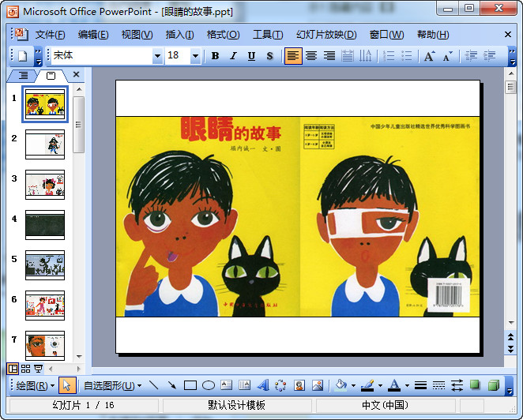Open the 绘图(R) drawing menu
This screenshot has width=523, height=420.
(35, 386)
